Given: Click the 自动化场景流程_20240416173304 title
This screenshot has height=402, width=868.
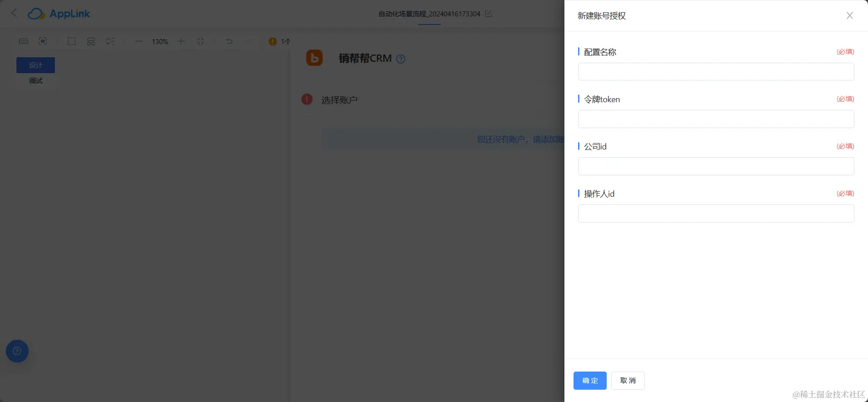Looking at the screenshot, I should click(429, 14).
